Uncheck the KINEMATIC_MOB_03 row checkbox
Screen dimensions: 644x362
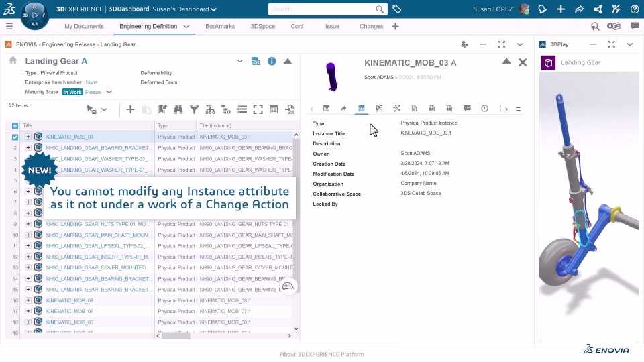click(x=15, y=137)
